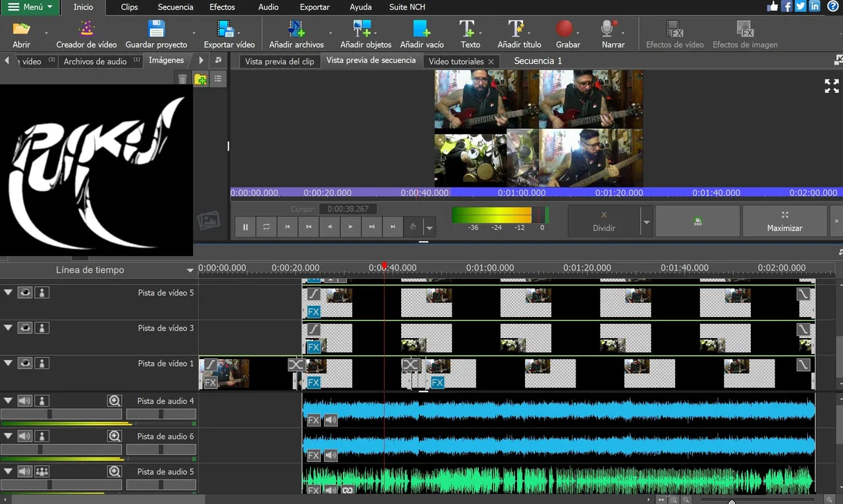Viewport: 843px width, 504px height.
Task: Open Línea de tiempo mode dropdown
Action: coord(190,270)
